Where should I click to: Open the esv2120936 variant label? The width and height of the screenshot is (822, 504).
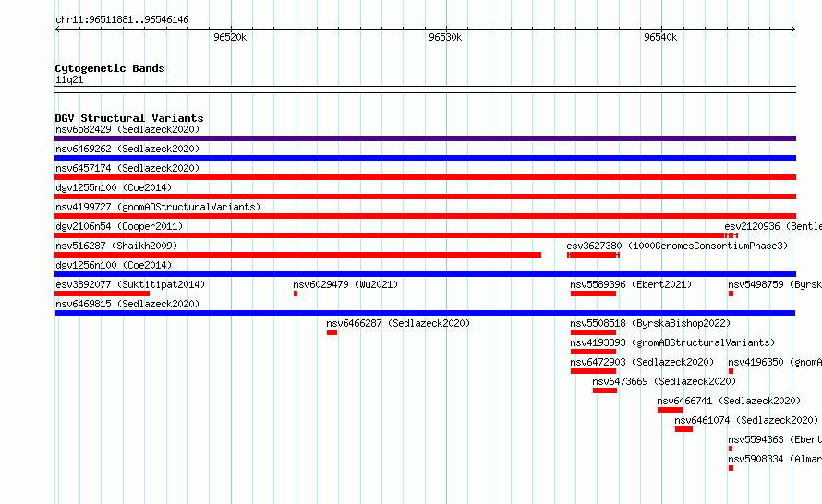(773, 226)
